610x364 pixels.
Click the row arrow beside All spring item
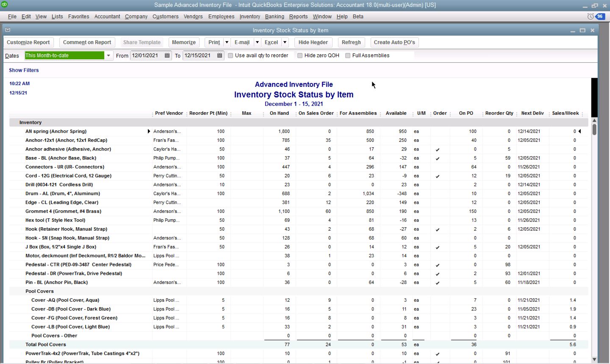point(149,131)
